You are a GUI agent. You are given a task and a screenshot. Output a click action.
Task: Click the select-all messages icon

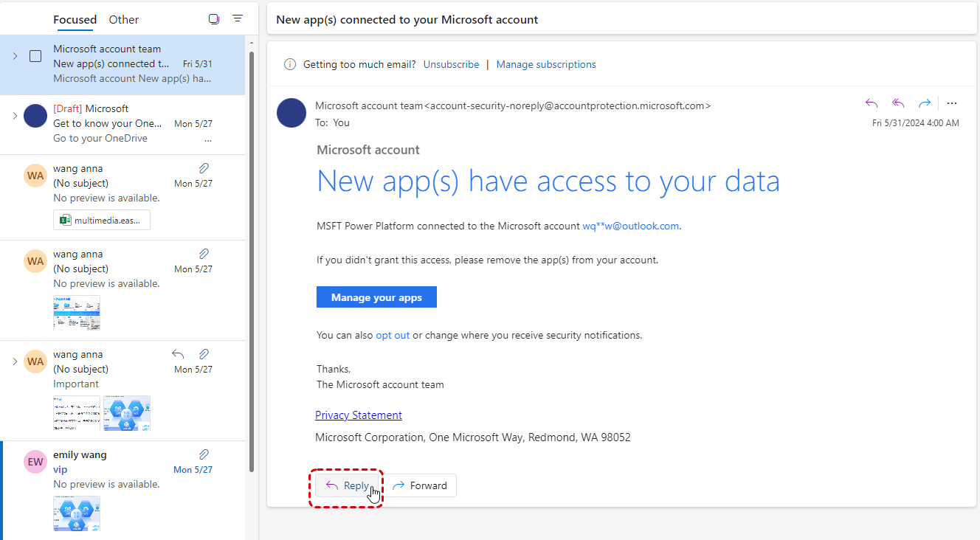coord(214,19)
